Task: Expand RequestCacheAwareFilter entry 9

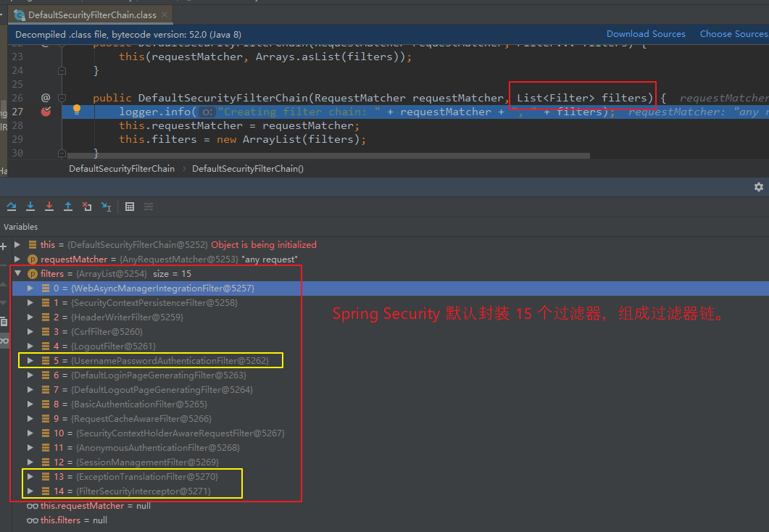Action: click(x=30, y=418)
